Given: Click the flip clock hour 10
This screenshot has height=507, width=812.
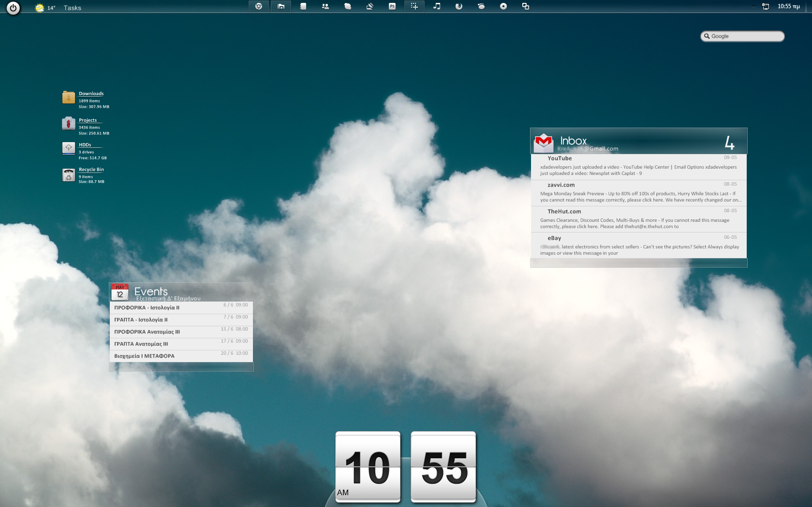Looking at the screenshot, I should (368, 467).
